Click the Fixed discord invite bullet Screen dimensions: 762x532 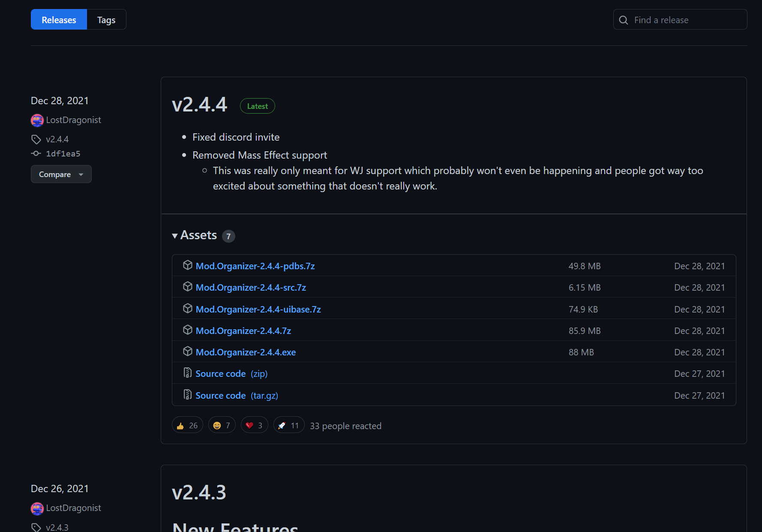(236, 137)
